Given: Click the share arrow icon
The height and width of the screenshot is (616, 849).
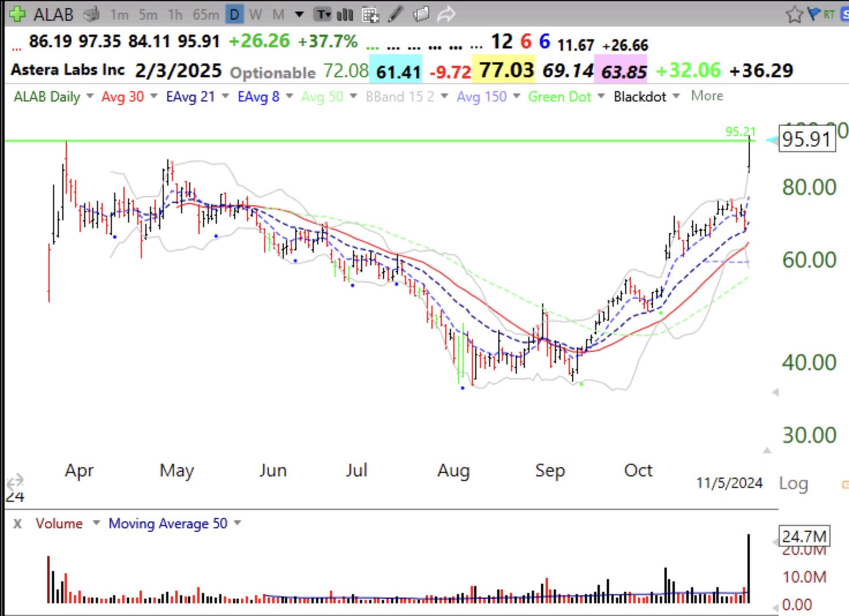Looking at the screenshot, I should tap(446, 14).
